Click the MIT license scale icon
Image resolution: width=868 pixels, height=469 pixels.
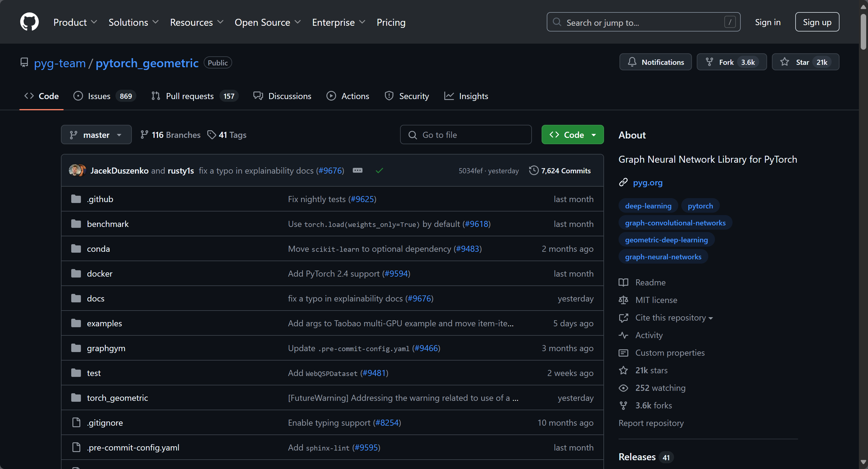pos(623,300)
